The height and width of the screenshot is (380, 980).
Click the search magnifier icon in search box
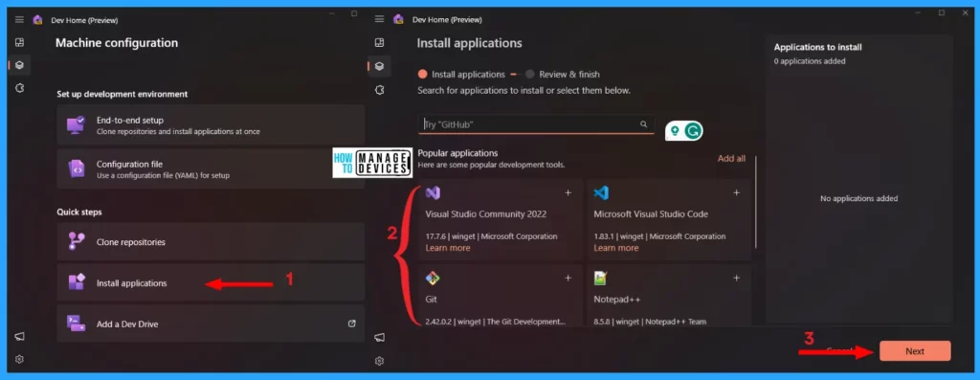(643, 123)
